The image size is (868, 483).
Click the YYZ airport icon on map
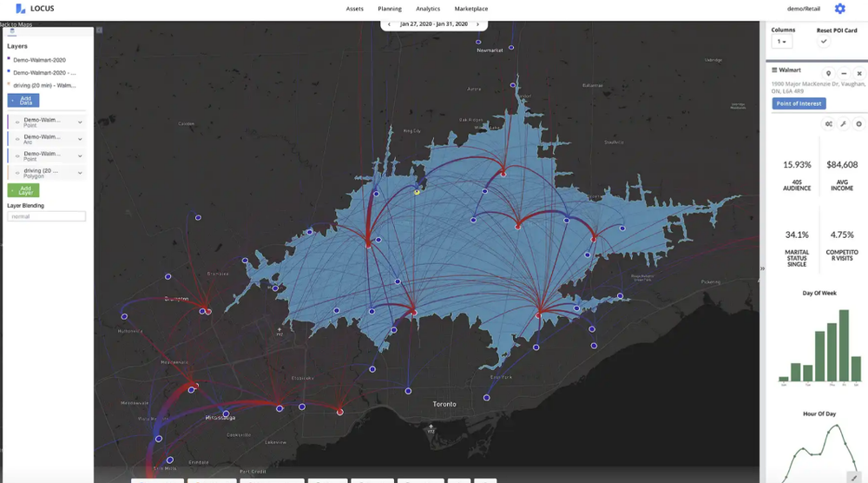[279, 331]
